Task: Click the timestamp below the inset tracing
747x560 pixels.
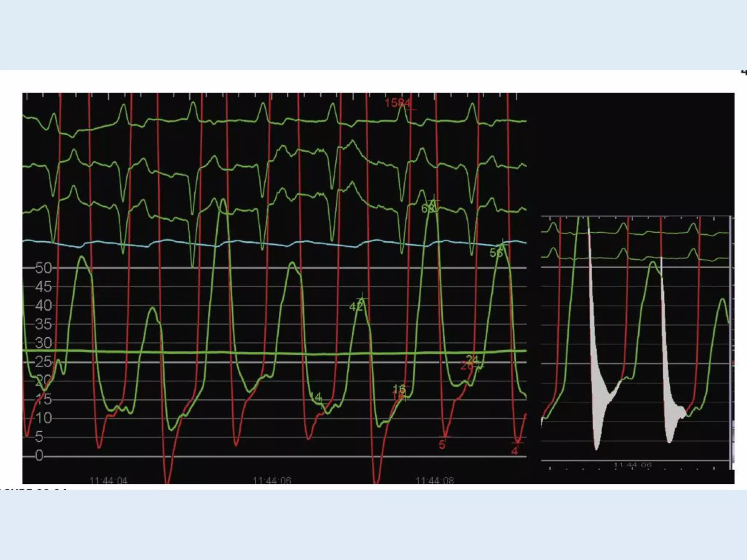Action: 632,465
